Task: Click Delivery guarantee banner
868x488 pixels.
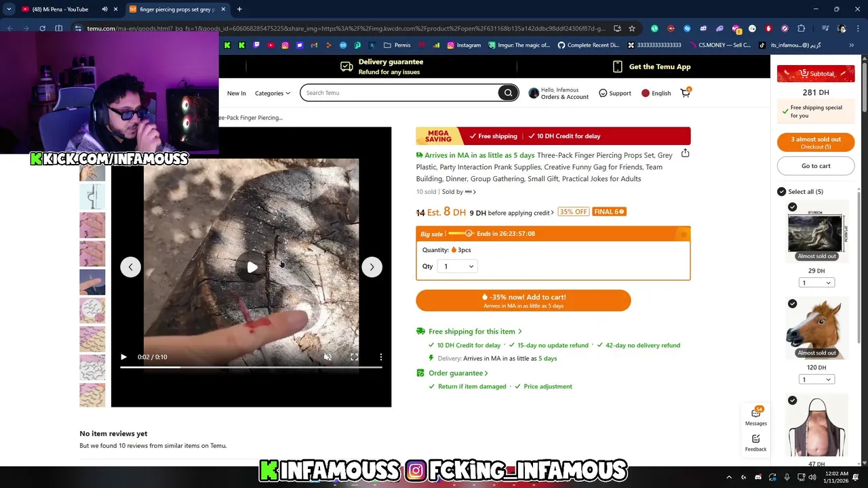Action: [x=382, y=67]
